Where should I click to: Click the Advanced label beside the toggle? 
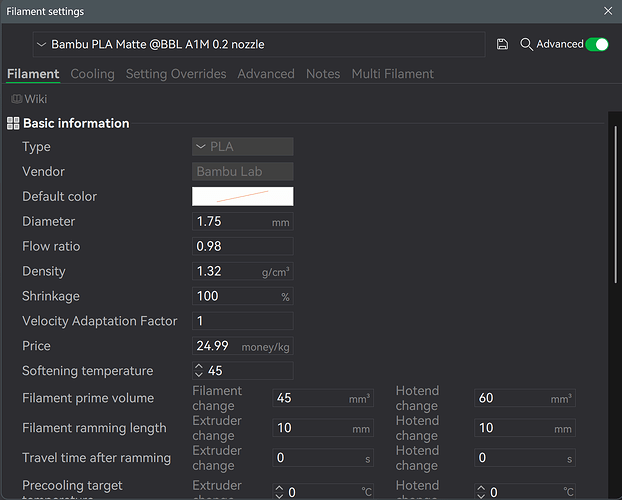560,44
